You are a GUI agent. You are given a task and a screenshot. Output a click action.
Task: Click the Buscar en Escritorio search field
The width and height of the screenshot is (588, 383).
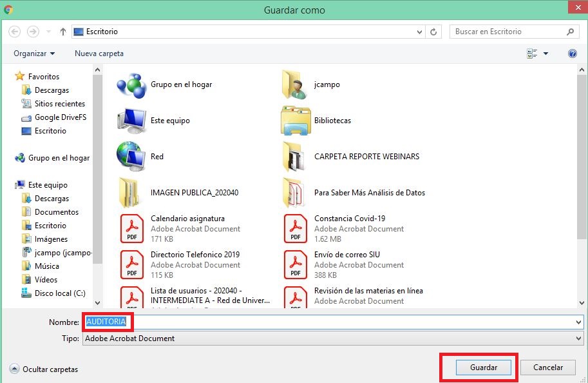(509, 32)
